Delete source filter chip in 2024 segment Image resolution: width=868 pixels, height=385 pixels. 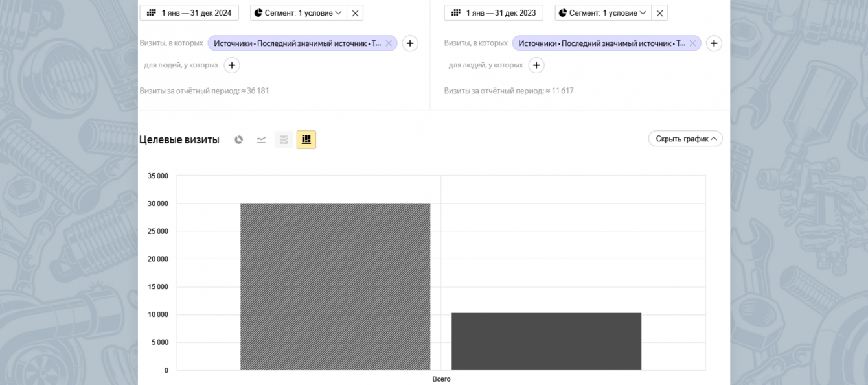coord(389,43)
